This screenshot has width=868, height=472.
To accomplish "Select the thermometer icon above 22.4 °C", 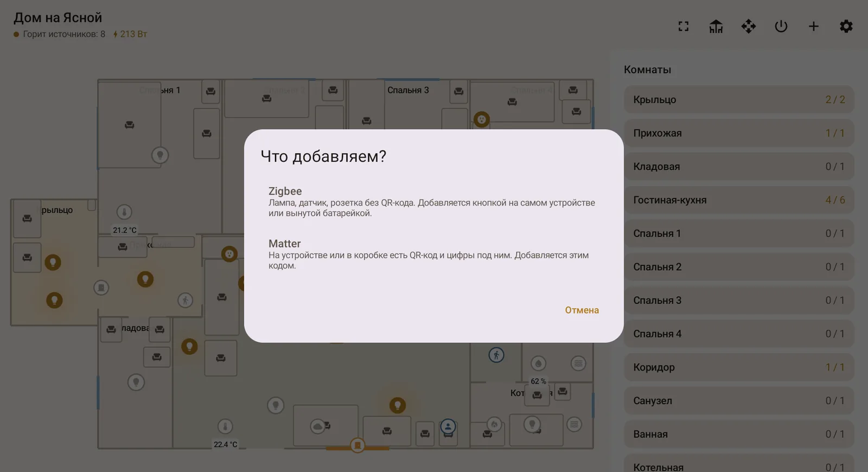I will click(x=225, y=426).
